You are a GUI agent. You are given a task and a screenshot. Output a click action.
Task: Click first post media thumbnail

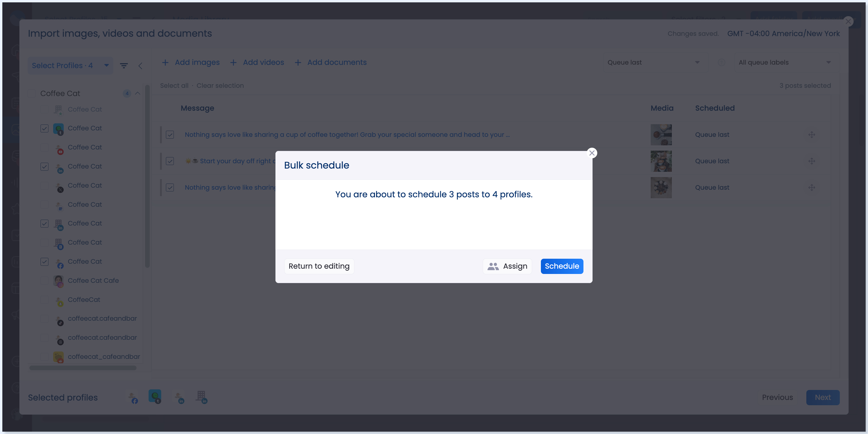(661, 135)
